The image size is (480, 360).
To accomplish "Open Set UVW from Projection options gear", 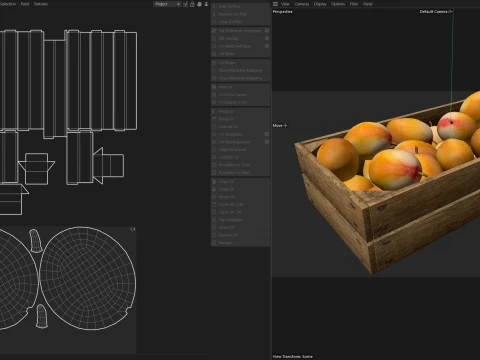I will [267, 31].
